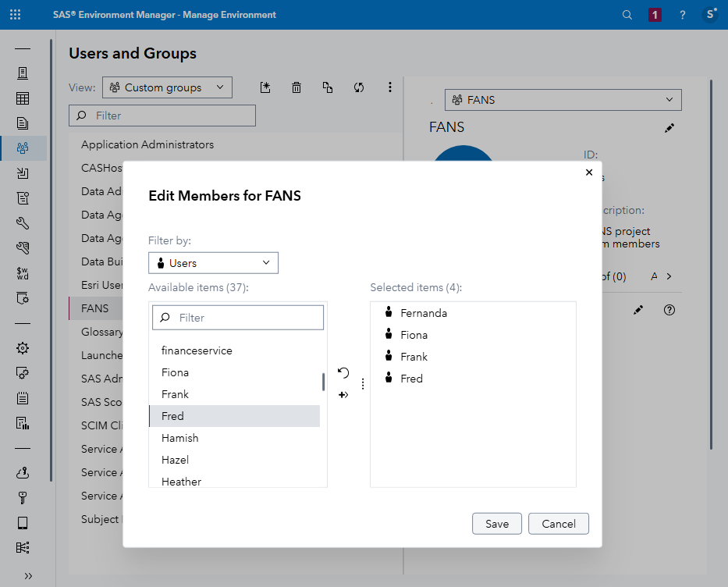Cancel the Edit Members dialog

click(x=559, y=524)
